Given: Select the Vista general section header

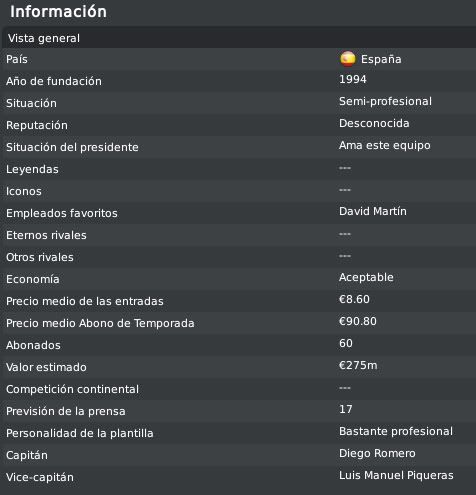Looking at the screenshot, I should click(239, 38).
